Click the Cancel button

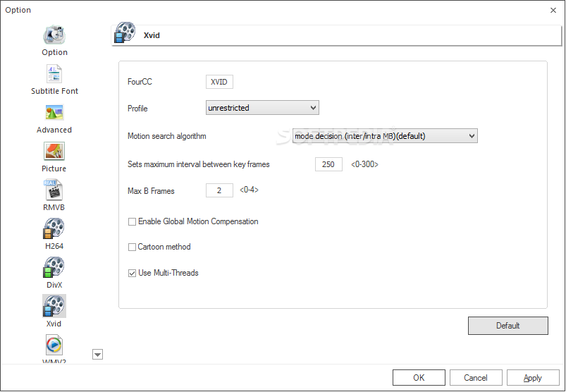(x=476, y=378)
